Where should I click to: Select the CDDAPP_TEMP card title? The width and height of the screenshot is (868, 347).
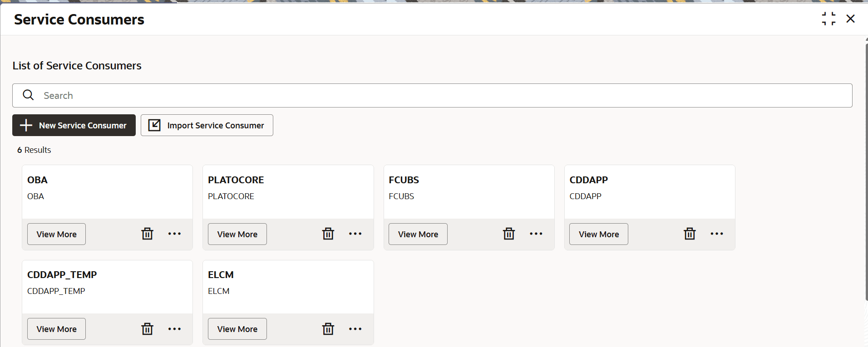click(62, 274)
